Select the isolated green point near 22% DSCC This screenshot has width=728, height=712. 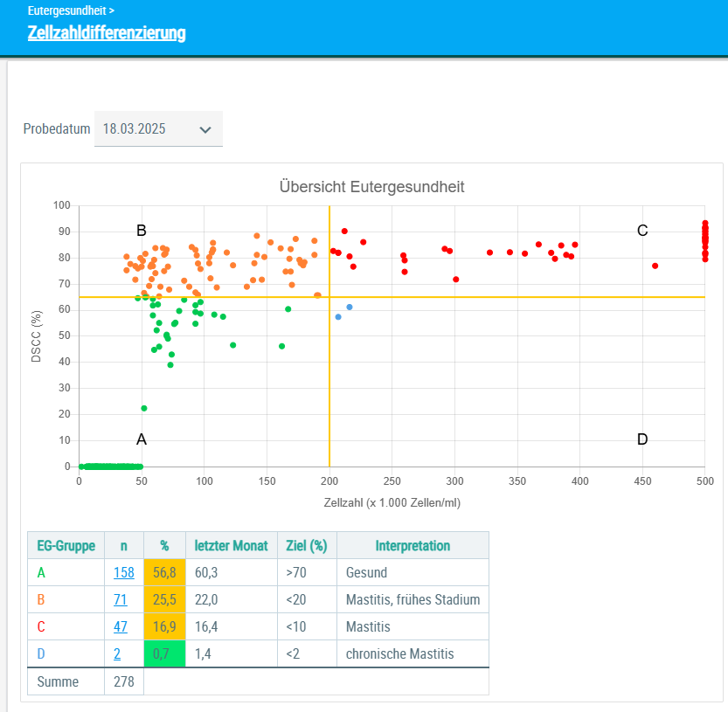(x=144, y=408)
